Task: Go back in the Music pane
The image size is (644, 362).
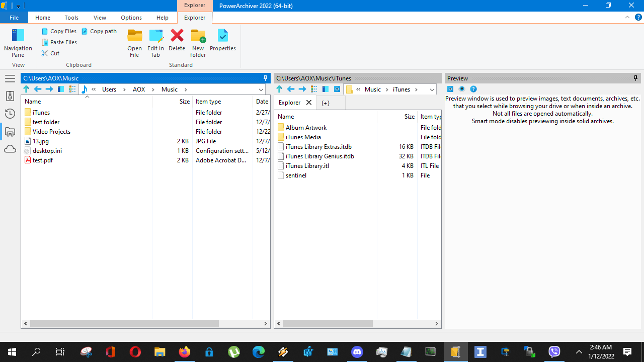Action: click(38, 89)
